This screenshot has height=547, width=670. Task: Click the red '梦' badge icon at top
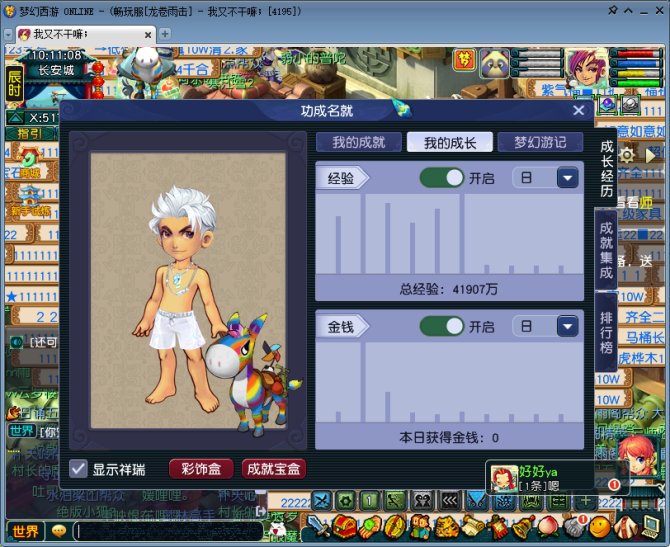(x=464, y=60)
